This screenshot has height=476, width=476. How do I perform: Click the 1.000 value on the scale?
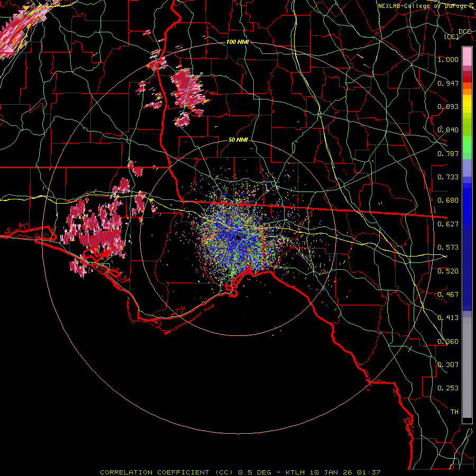point(448,59)
